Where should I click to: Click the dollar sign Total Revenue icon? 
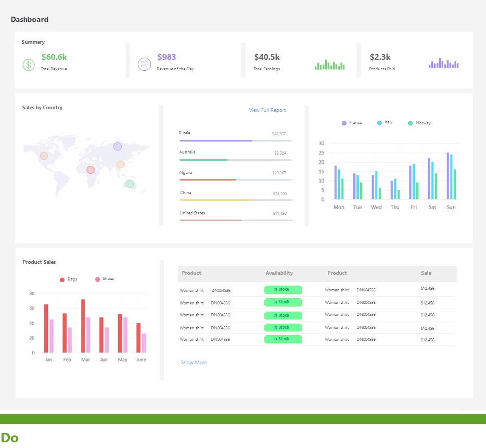coord(28,65)
